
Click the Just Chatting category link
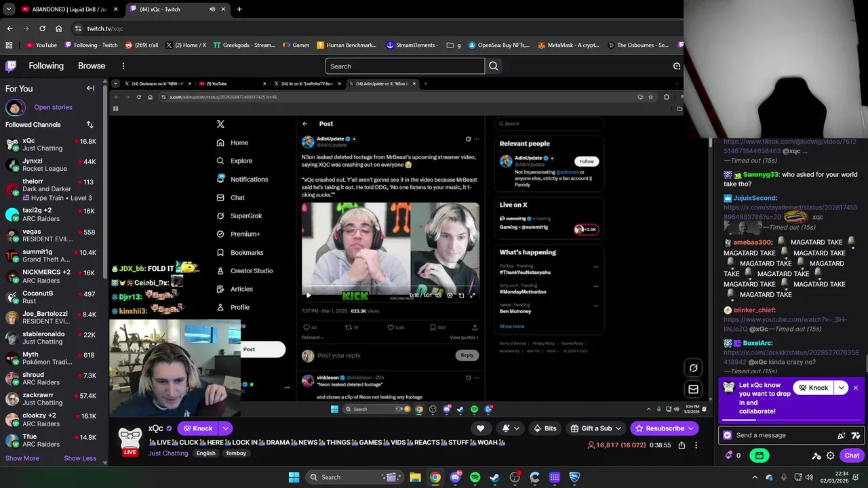168,453
